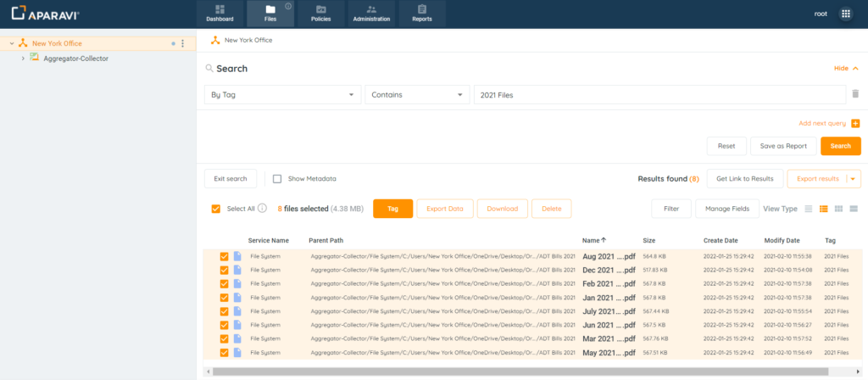This screenshot has width=868, height=380.
Task: Click the Select All info icon
Action: click(262, 209)
